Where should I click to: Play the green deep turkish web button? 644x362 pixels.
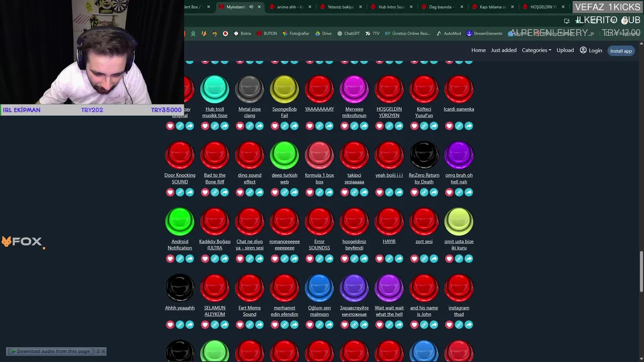click(285, 155)
